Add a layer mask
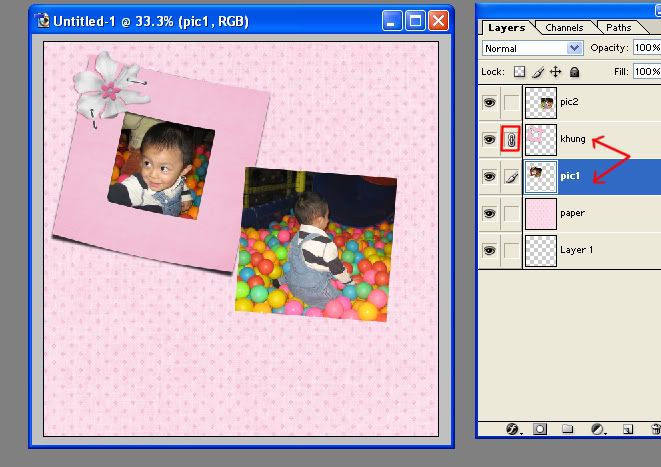The width and height of the screenshot is (661, 467). (540, 429)
